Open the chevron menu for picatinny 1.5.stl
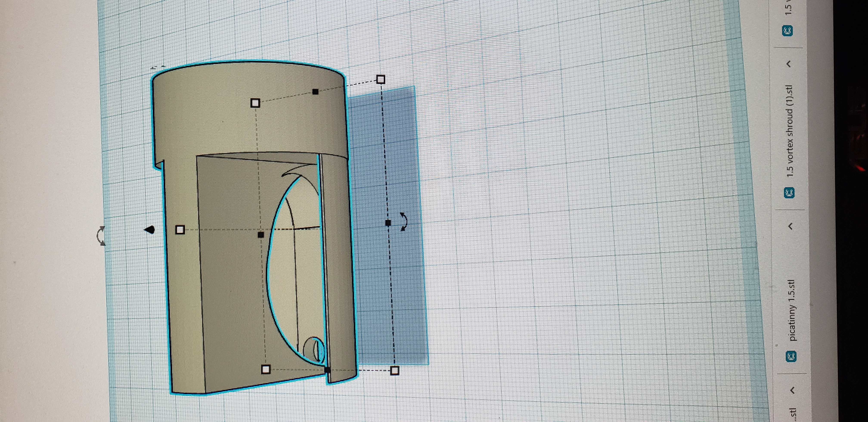Image resolution: width=868 pixels, height=422 pixels. pyautogui.click(x=790, y=226)
